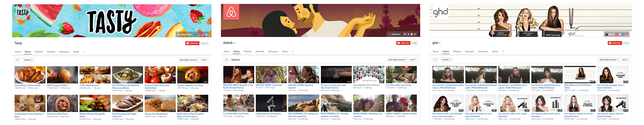Image resolution: width=644 pixels, height=125 pixels.
Task: Open Airbnb's Google+ icon in banner
Action: point(405,34)
